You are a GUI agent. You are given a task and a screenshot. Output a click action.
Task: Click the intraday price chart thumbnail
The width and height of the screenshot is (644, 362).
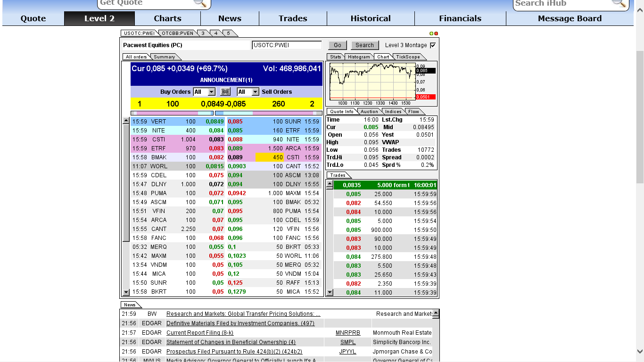click(372, 81)
